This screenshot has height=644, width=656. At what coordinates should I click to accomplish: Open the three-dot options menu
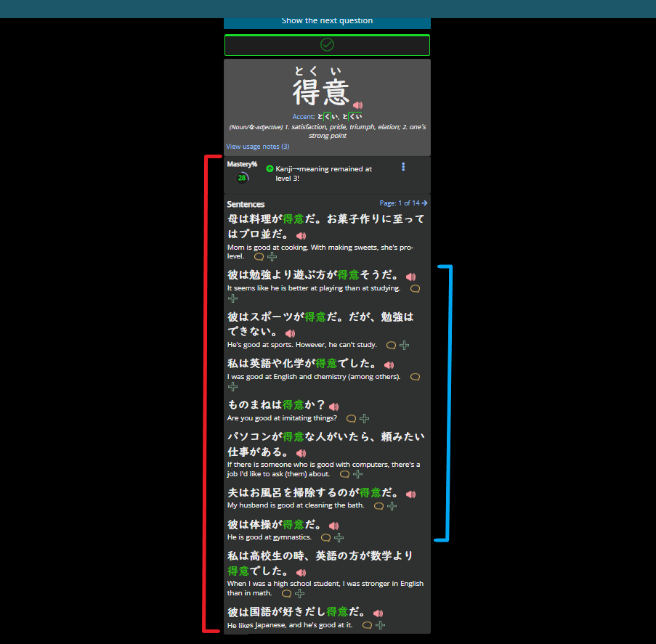(403, 166)
